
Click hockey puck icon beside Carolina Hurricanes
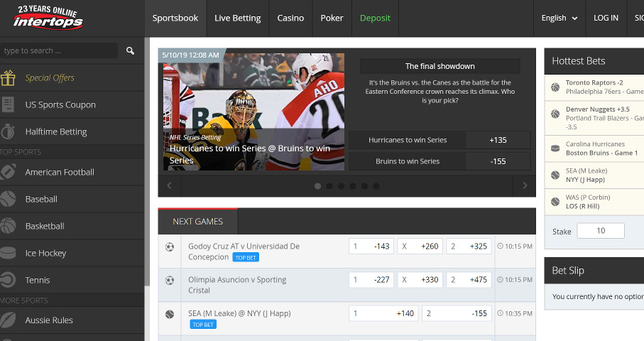click(555, 148)
